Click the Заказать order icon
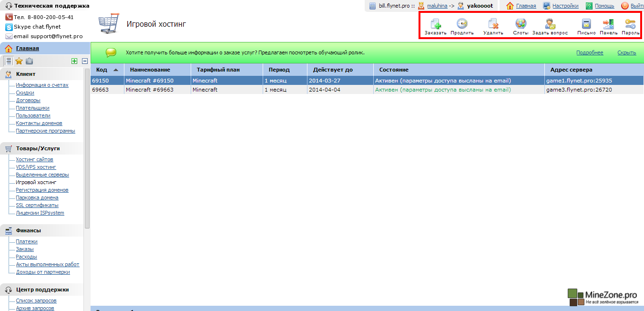The height and width of the screenshot is (311, 644). [x=435, y=24]
